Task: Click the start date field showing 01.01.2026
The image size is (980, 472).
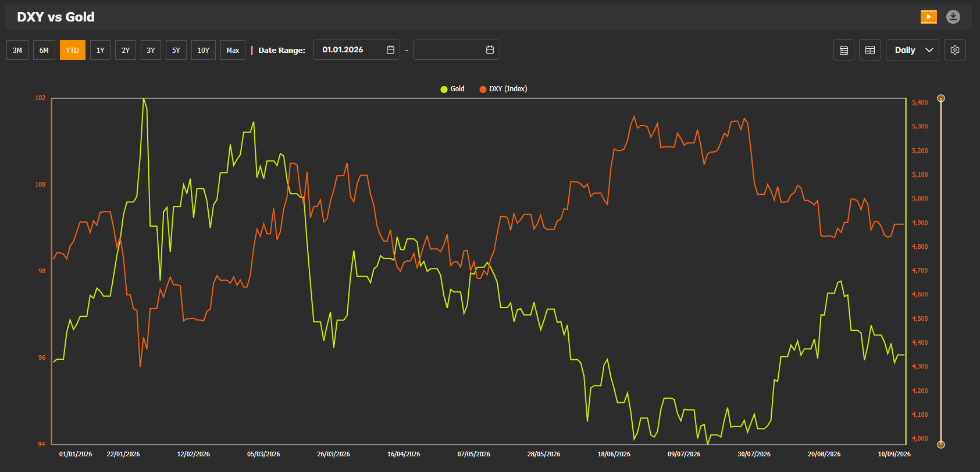Action: tap(356, 50)
